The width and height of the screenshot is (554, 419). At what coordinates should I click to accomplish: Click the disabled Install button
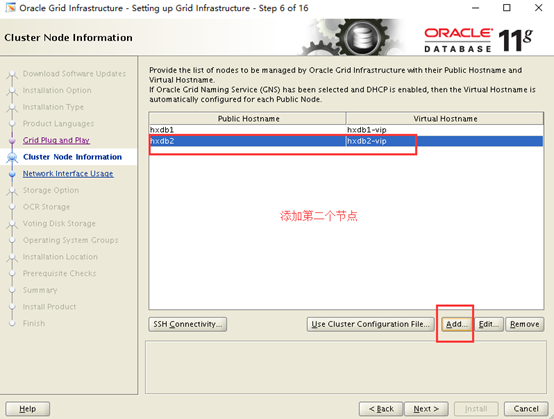click(x=476, y=409)
